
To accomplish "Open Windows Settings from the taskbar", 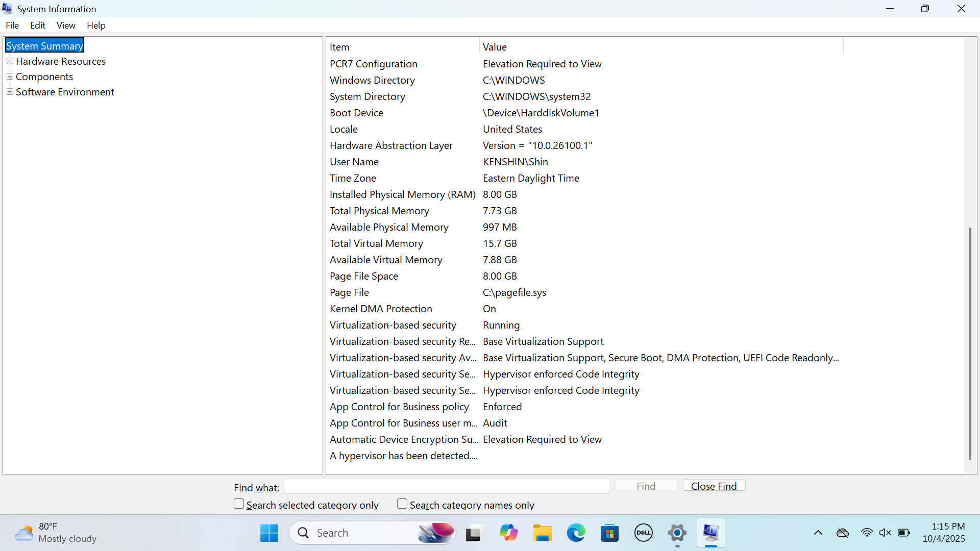I will [x=677, y=532].
